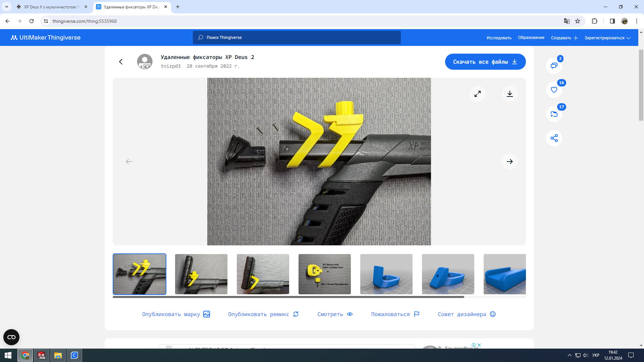
Task: Go back using the chevron beside avatar
Action: click(121, 62)
